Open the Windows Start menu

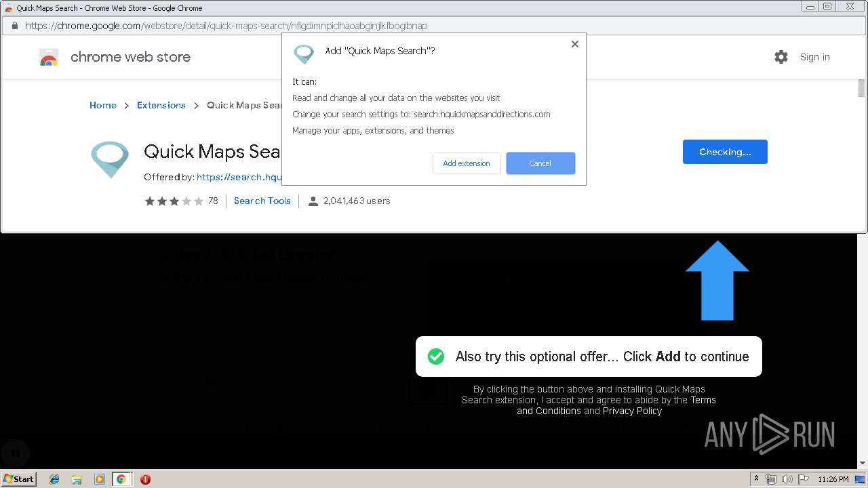point(18,479)
